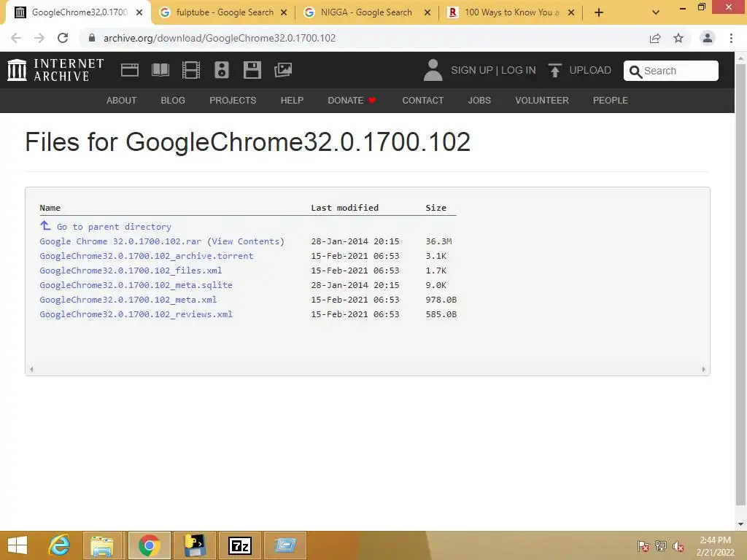Open the ABOUT menu item
The image size is (747, 560).
122,101
